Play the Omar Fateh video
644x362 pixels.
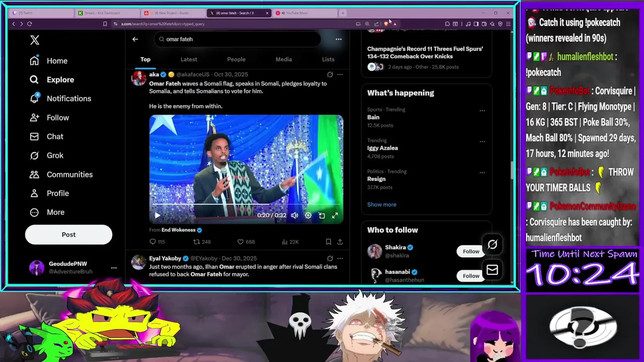point(157,215)
